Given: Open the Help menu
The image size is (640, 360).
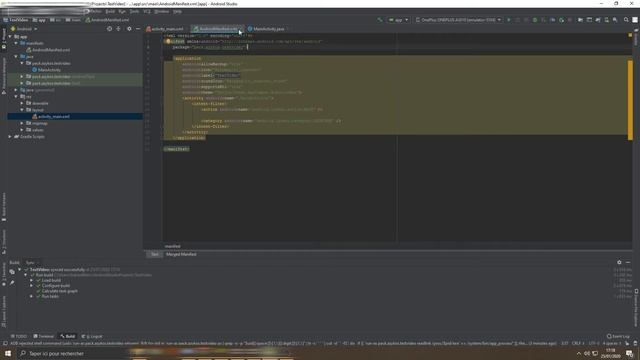Looking at the screenshot, I should point(177,11).
